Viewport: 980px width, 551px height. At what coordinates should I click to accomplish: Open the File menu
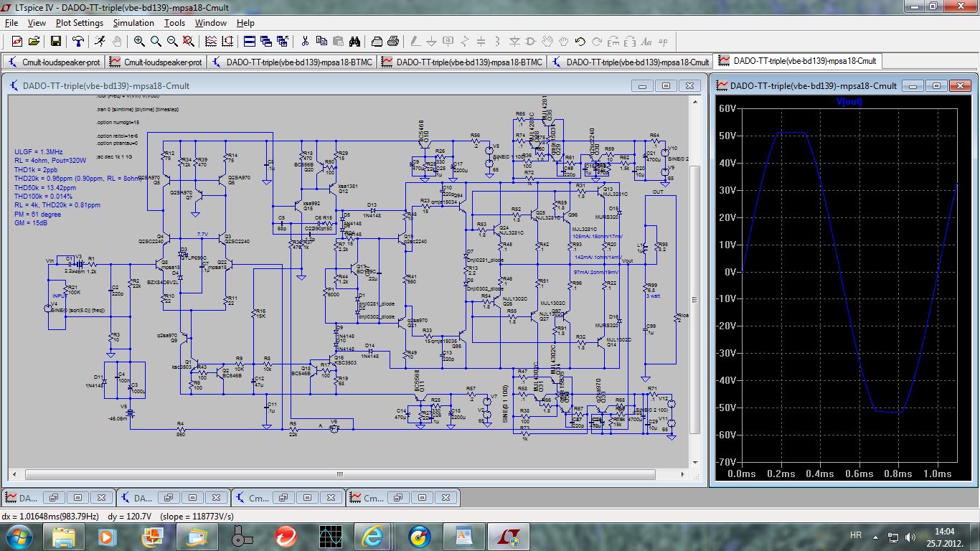click(11, 23)
